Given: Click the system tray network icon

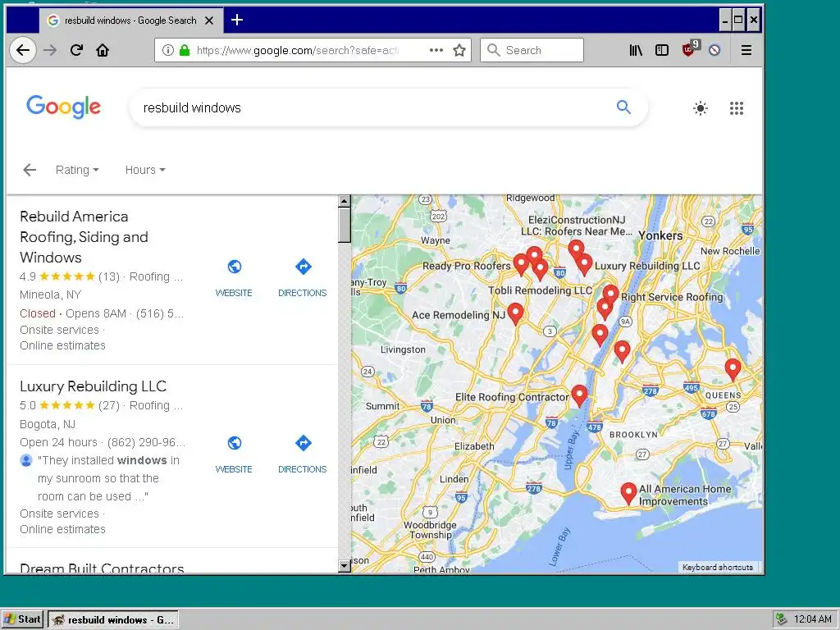Looking at the screenshot, I should point(782,619).
